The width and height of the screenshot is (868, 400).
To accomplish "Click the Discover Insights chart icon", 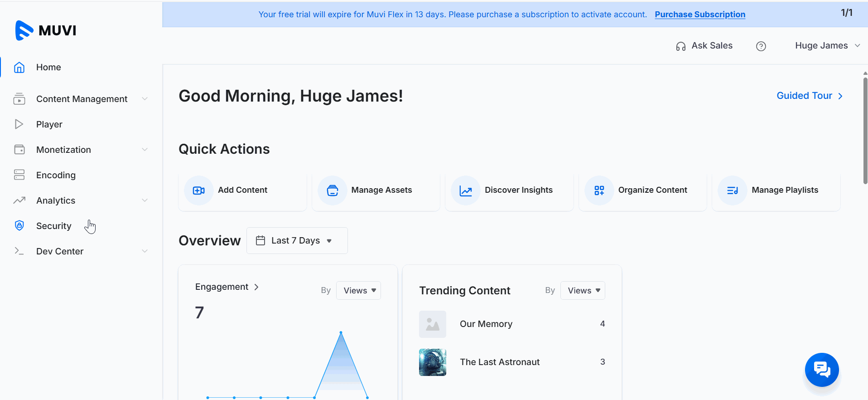I will coord(466,190).
